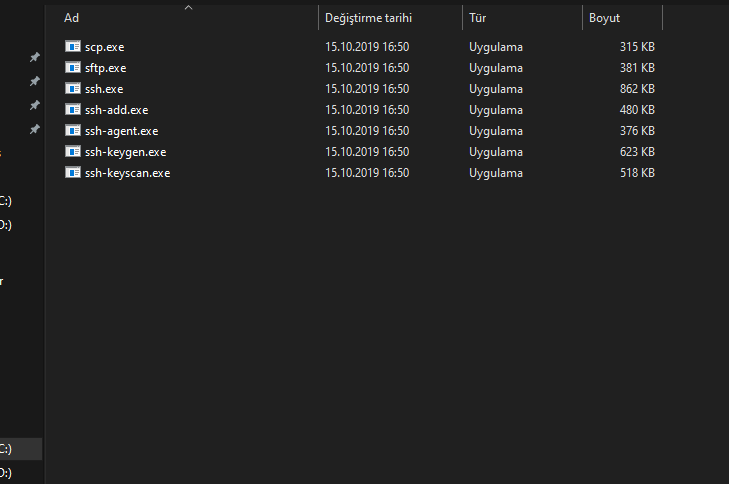This screenshot has width=729, height=484.
Task: Click the Tür column header
Action: coord(478,18)
